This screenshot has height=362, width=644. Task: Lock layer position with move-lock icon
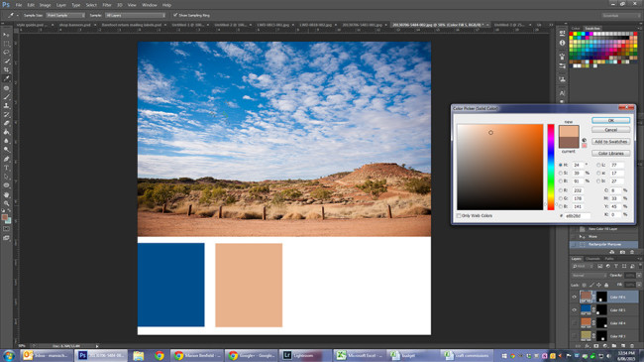point(598,285)
